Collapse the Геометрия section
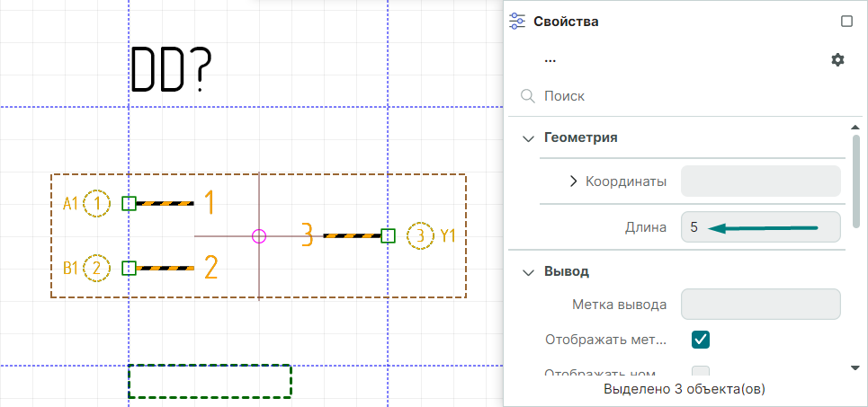Image resolution: width=868 pixels, height=407 pixels. tap(528, 137)
